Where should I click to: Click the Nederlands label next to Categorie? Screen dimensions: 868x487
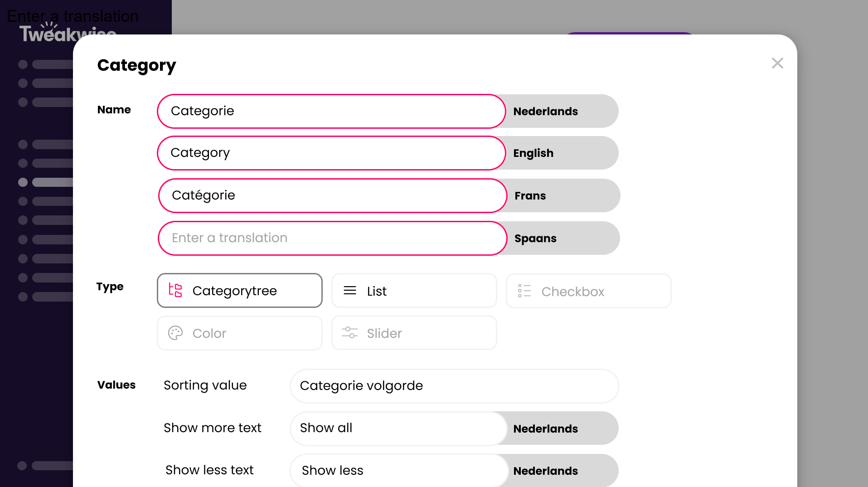tap(545, 111)
